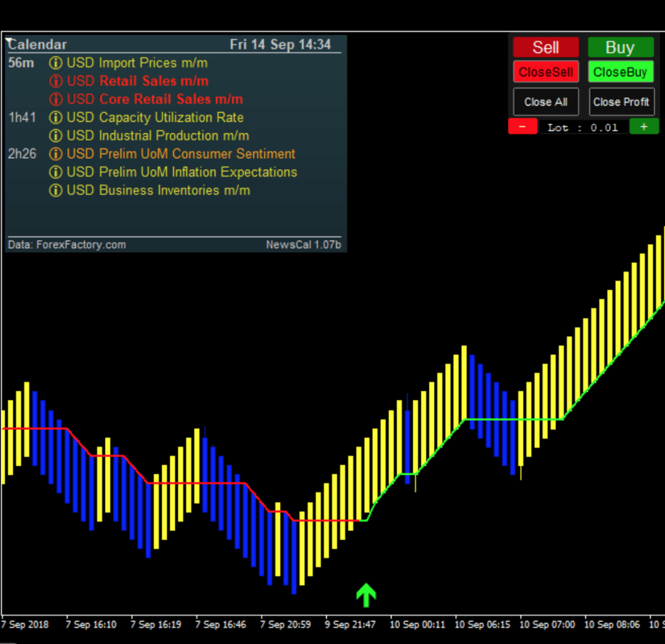Viewport: 665px width, 644px height.
Task: Open info for Prelim UoM Inflation Expectations
Action: coord(55,172)
